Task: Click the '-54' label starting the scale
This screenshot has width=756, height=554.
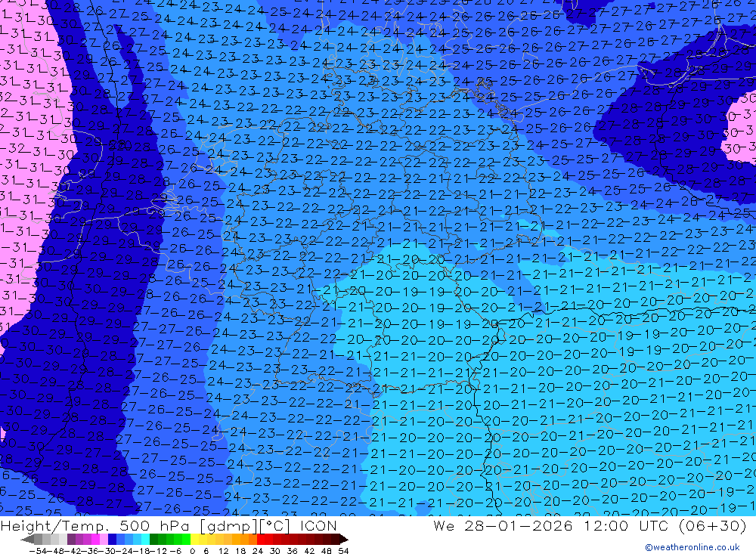Action: tap(38, 551)
